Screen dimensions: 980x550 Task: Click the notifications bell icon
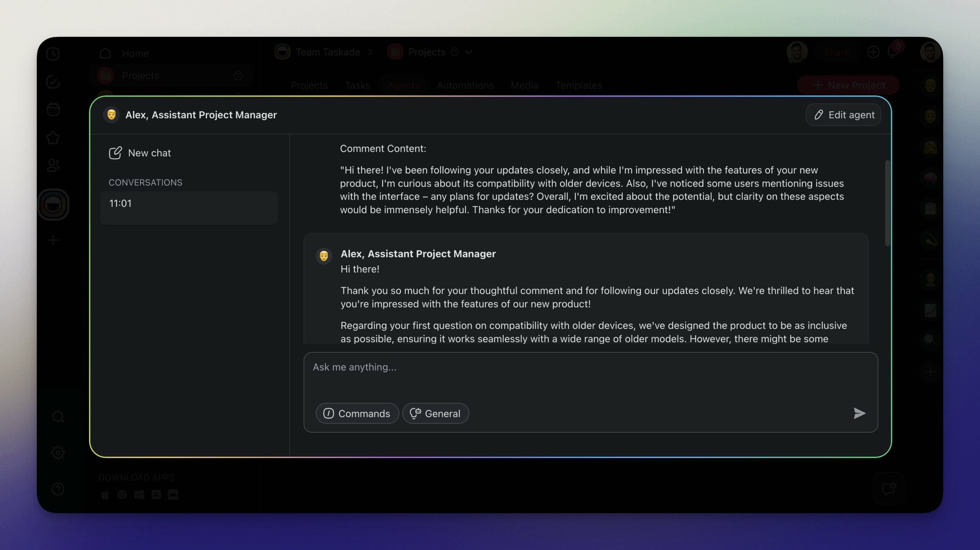(892, 52)
